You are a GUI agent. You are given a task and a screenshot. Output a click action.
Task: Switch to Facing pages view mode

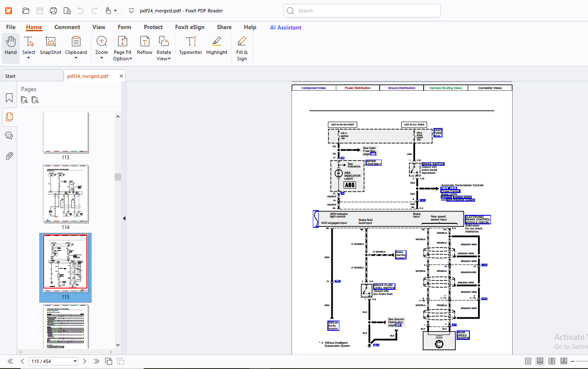tap(552, 361)
